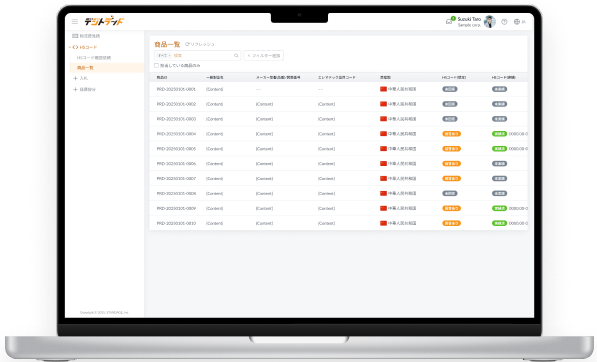Click the Sample corp. company label
597x362 pixels.
point(469,25)
